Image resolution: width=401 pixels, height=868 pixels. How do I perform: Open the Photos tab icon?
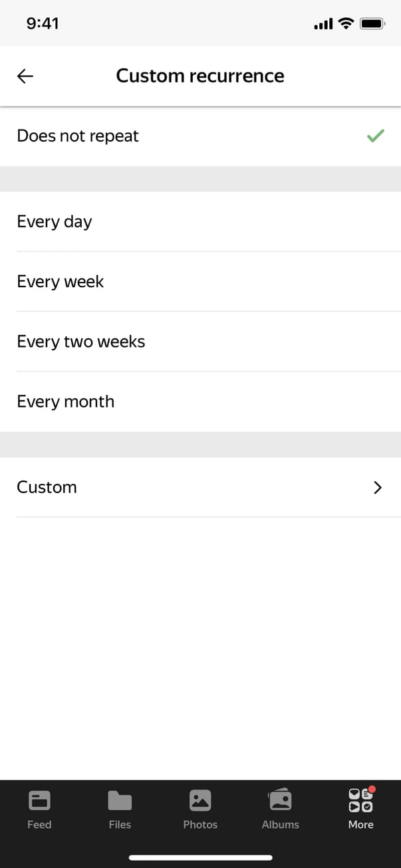pos(200,800)
